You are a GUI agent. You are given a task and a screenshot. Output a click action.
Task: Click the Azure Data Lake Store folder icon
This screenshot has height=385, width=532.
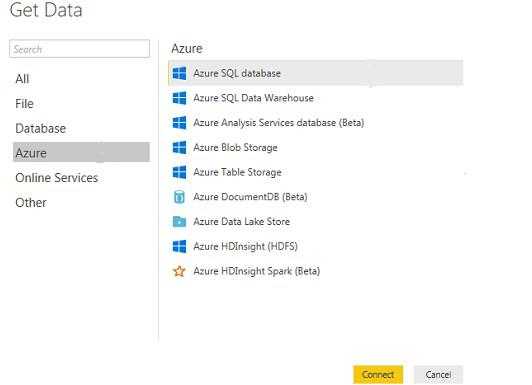[179, 222]
